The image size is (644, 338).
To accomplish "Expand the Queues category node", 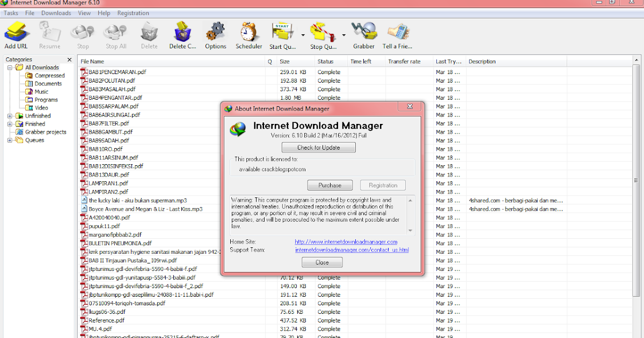I will (10, 140).
